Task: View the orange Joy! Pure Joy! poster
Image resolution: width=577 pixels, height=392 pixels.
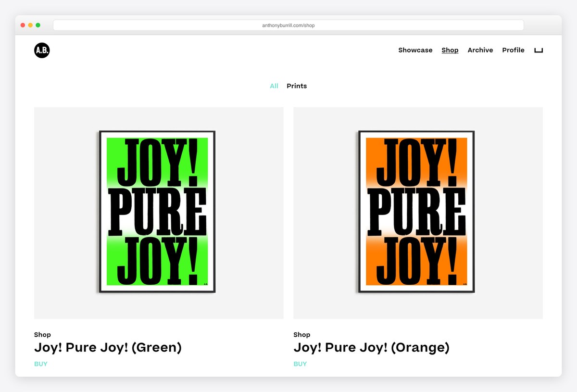Action: (x=418, y=213)
